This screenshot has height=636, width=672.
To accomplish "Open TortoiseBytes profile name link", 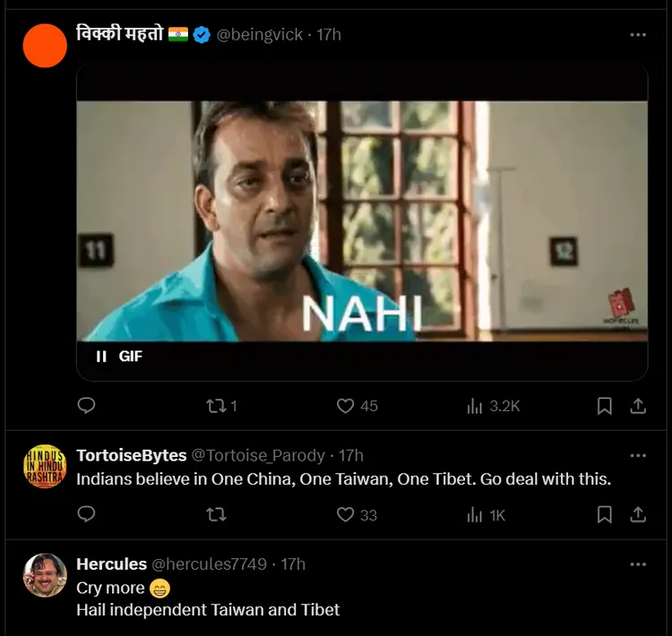I will click(x=131, y=456).
